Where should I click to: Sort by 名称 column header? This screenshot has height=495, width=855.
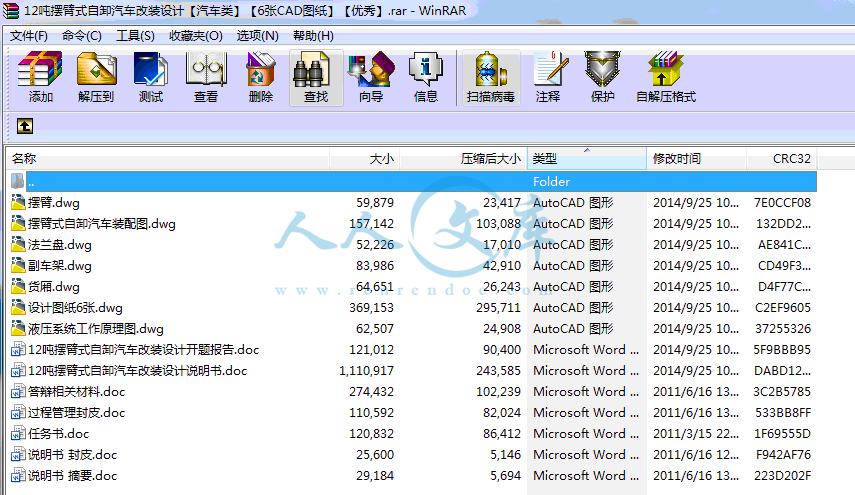point(168,159)
